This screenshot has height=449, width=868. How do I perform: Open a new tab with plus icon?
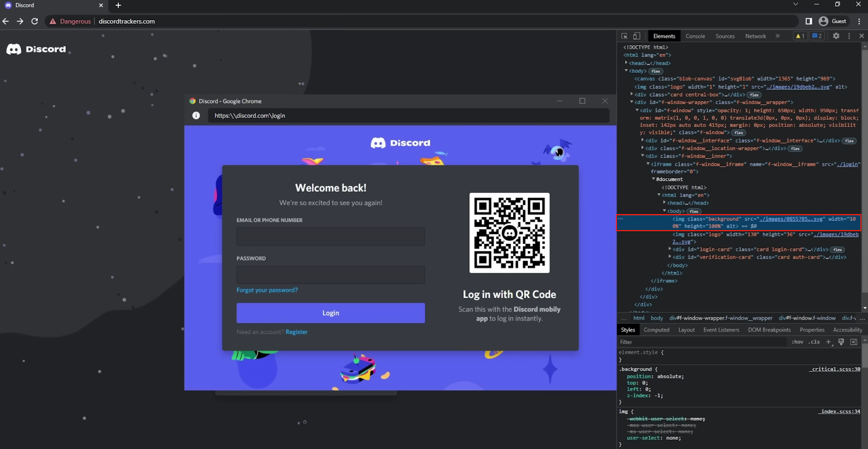[x=118, y=5]
